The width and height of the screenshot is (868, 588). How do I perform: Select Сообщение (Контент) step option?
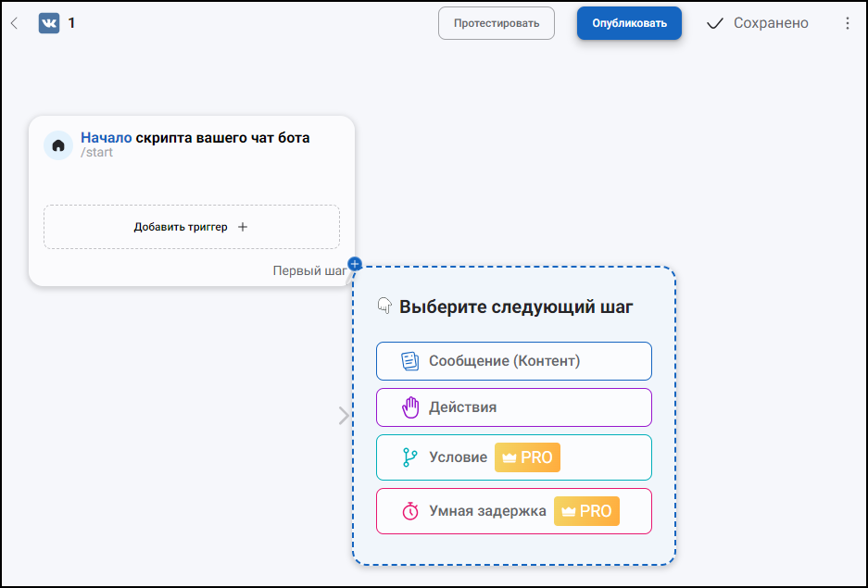pos(514,361)
